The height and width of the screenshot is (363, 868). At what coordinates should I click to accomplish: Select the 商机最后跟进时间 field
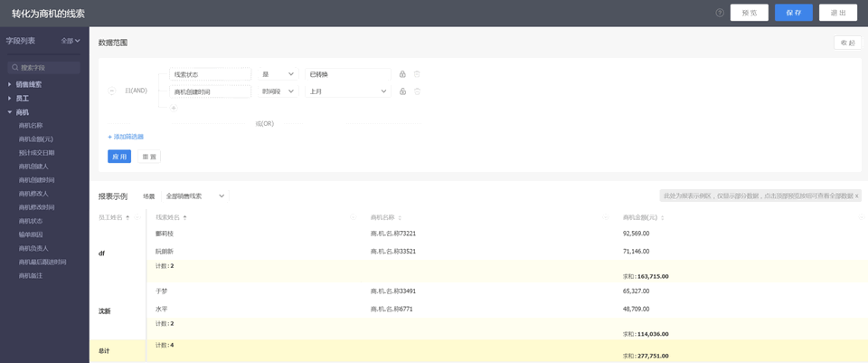(x=42, y=263)
